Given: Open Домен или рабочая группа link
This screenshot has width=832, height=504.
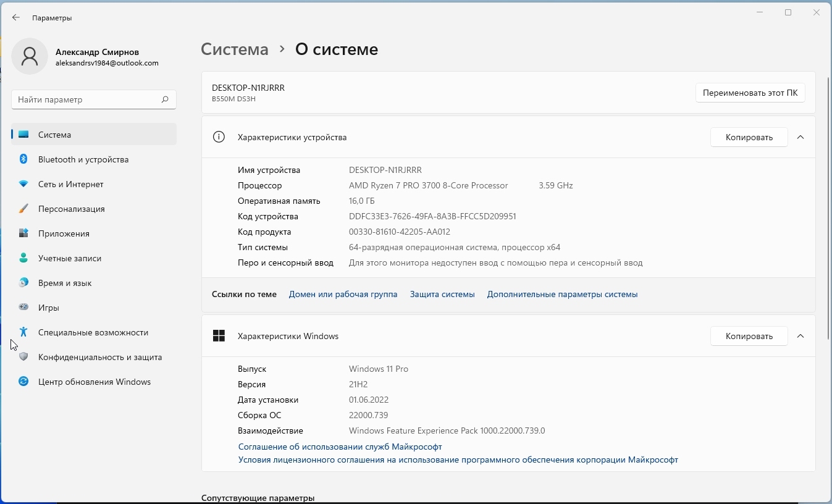Looking at the screenshot, I should point(343,295).
